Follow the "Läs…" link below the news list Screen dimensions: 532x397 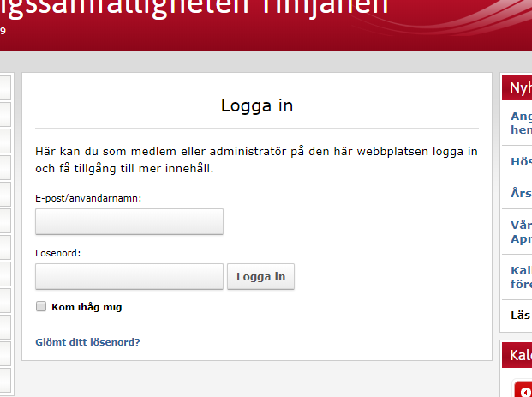521,315
